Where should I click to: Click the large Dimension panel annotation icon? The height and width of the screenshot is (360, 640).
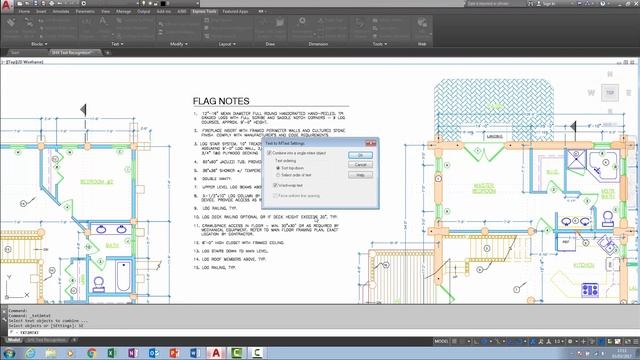tap(302, 22)
